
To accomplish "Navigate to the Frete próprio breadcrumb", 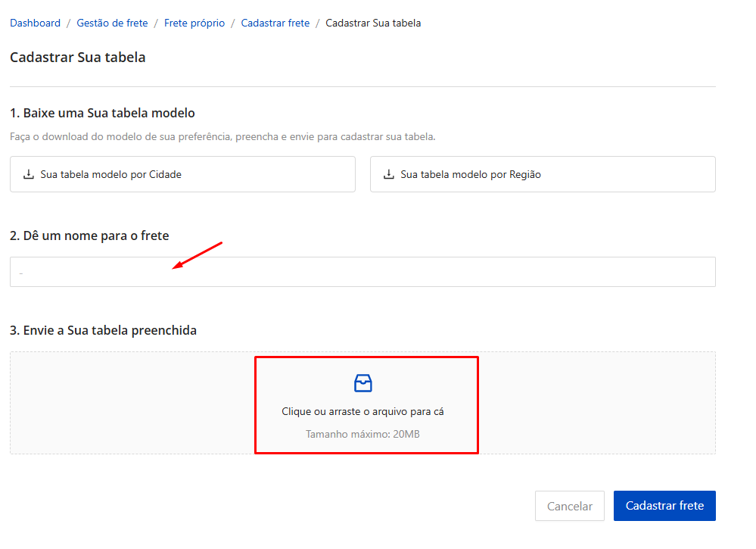I will 194,23.
